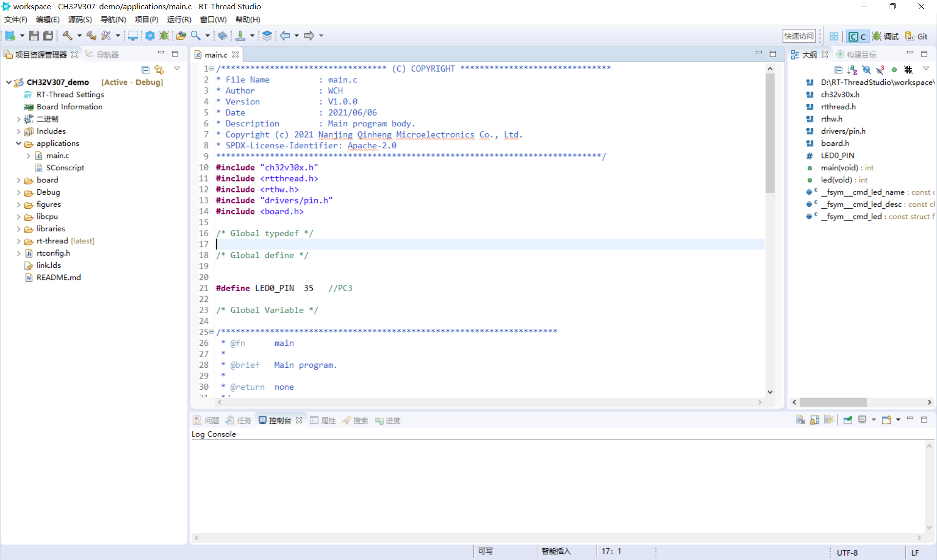Click the save all icon
This screenshot has width=937, height=560.
(48, 36)
